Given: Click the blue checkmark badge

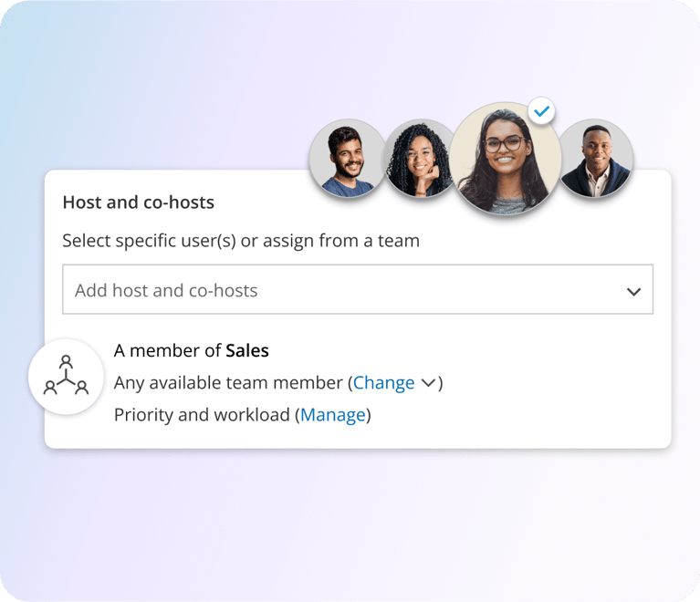Looking at the screenshot, I should [541, 111].
